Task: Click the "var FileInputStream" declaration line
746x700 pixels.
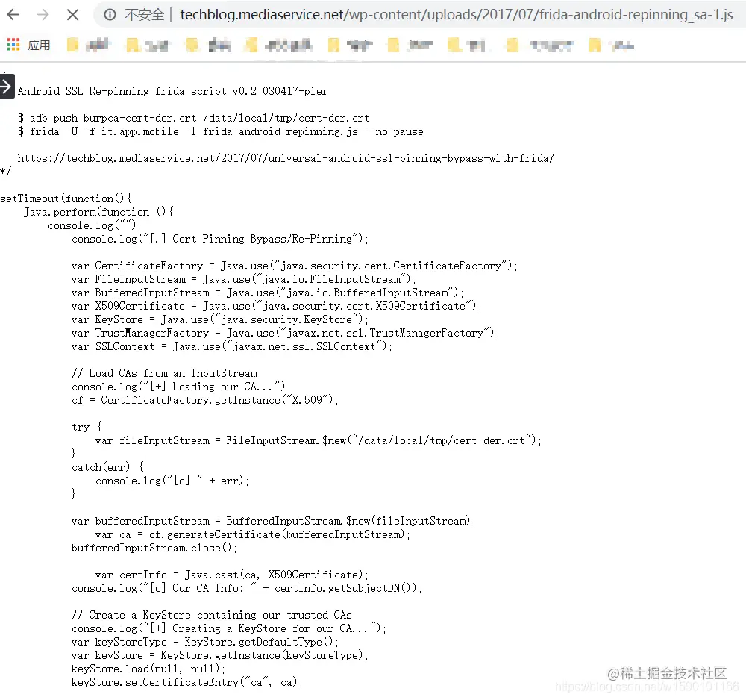Action: point(244,279)
